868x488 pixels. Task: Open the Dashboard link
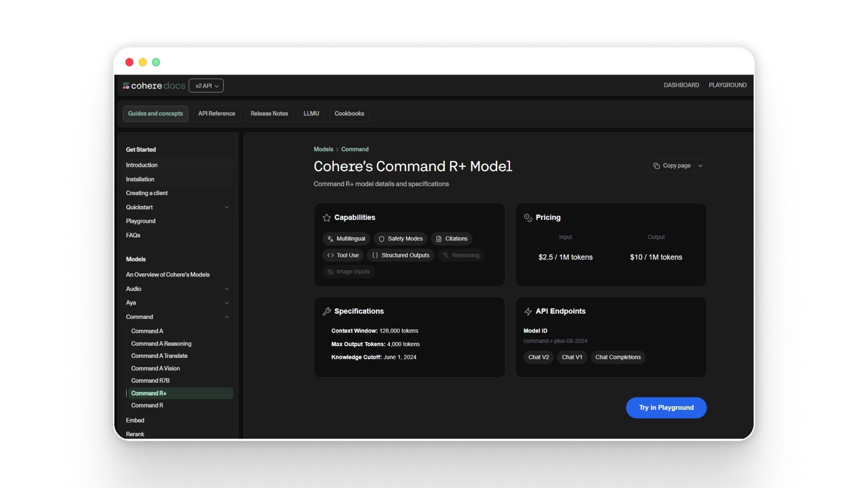681,85
